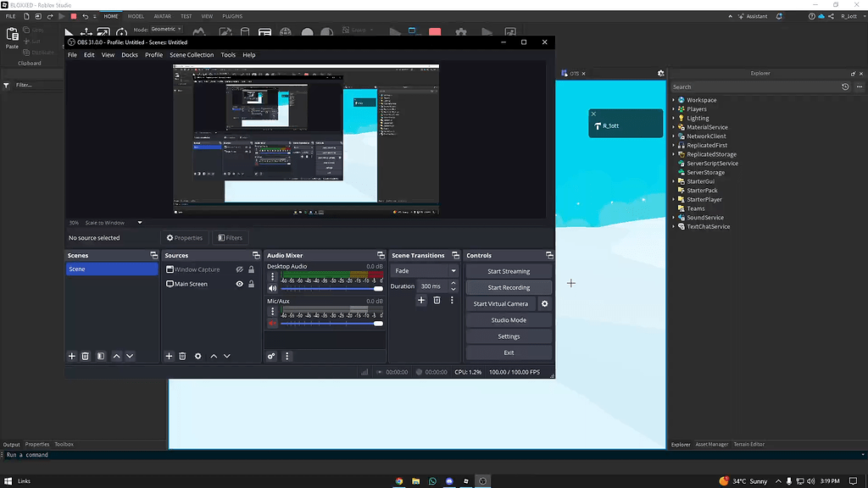This screenshot has width=868, height=488.
Task: Click Roblox Studio viewport settings gear icon
Action: click(660, 73)
